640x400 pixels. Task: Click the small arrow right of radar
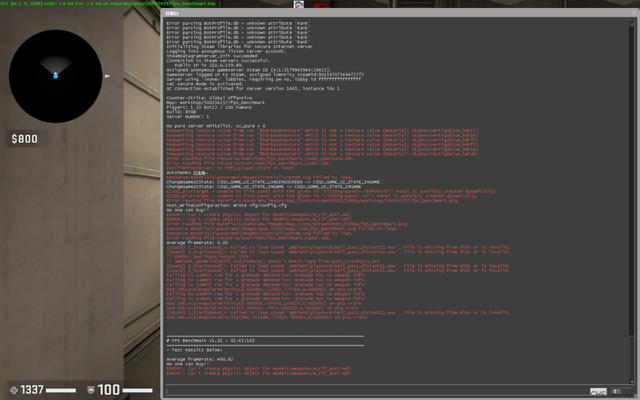point(107,76)
